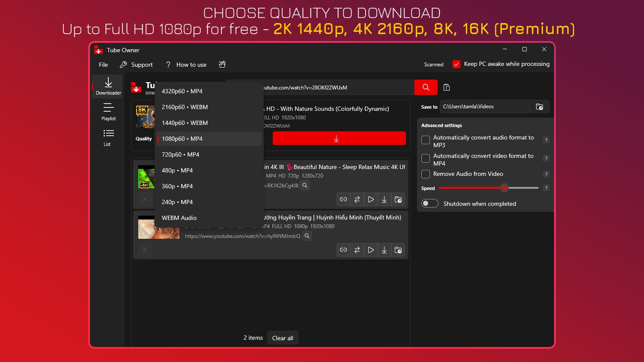Search icon next to RK1K2bCg4J8 link
This screenshot has width=644, height=362.
tap(305, 185)
